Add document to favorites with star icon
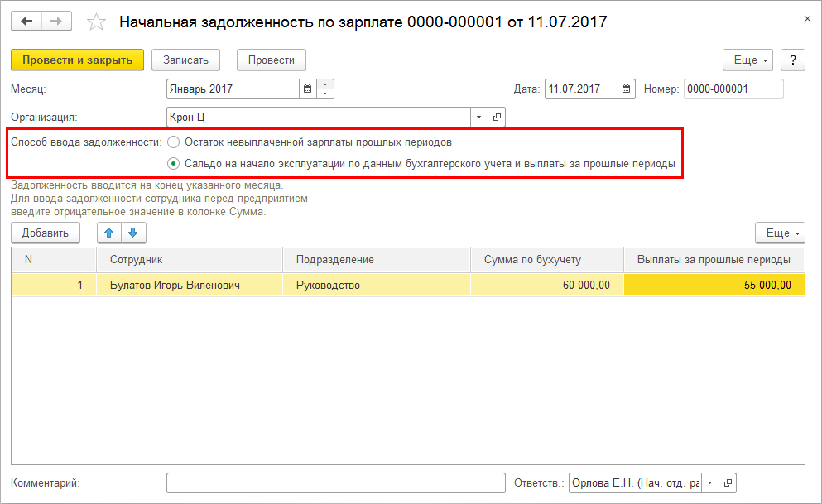This screenshot has height=504, width=822. 97,22
